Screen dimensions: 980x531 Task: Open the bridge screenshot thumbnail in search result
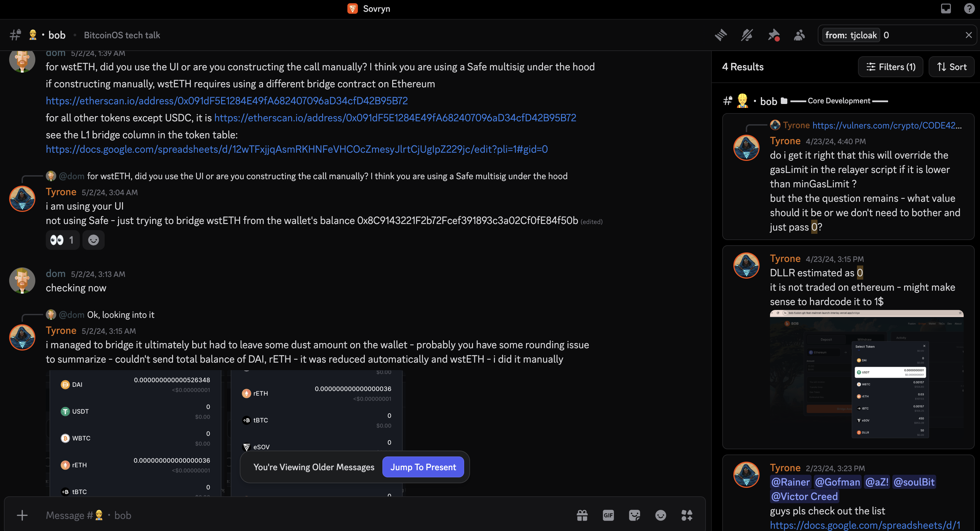[866, 374]
